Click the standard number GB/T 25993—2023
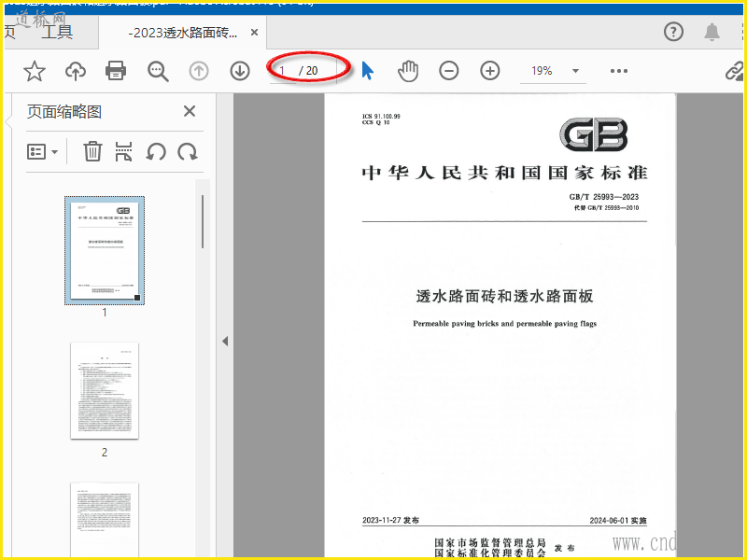This screenshot has width=747, height=560. [603, 197]
